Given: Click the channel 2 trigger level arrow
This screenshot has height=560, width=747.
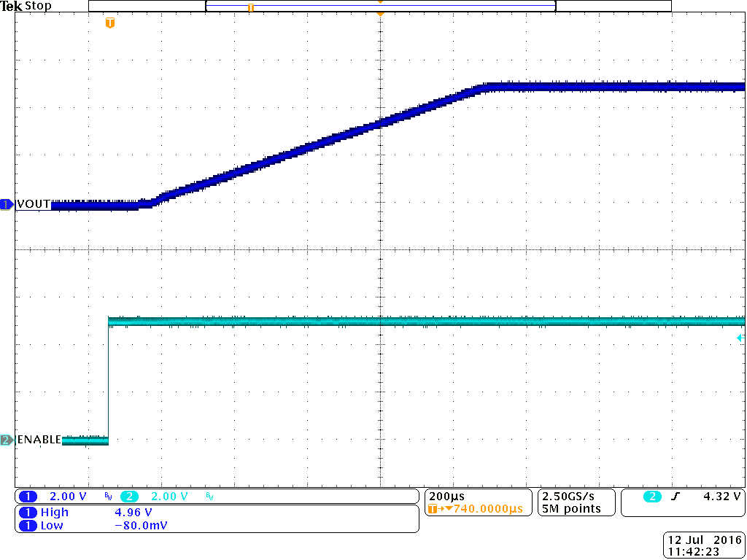Looking at the screenshot, I should point(740,338).
